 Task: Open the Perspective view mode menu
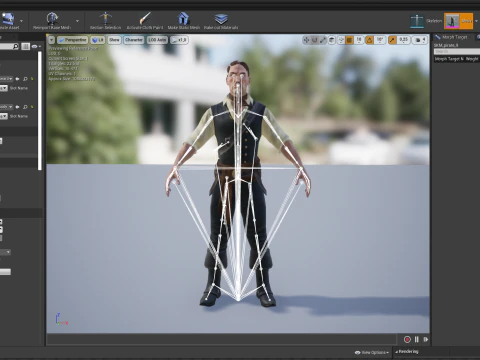[x=72, y=40]
